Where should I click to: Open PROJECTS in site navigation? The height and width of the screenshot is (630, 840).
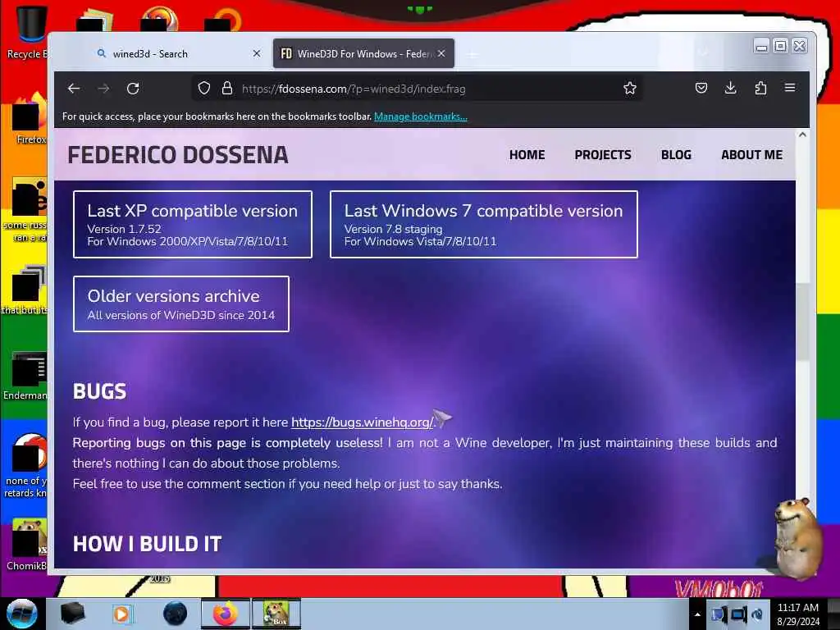pyautogui.click(x=603, y=155)
